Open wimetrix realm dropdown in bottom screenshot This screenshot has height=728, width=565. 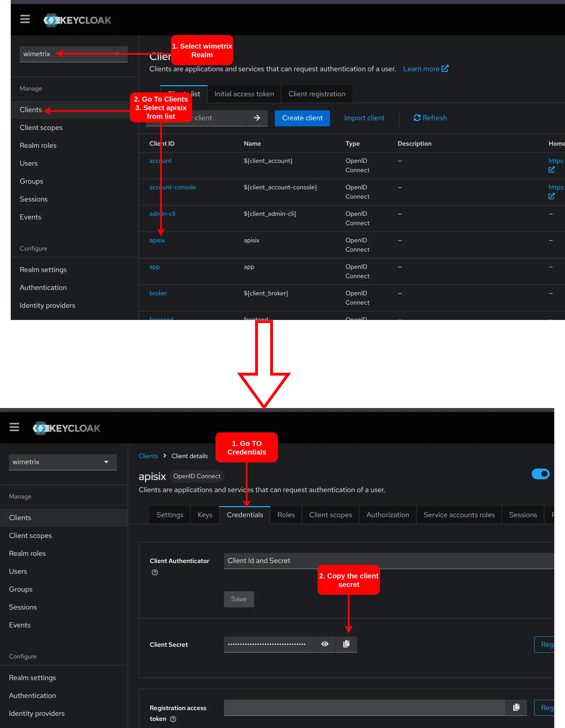pos(63,462)
